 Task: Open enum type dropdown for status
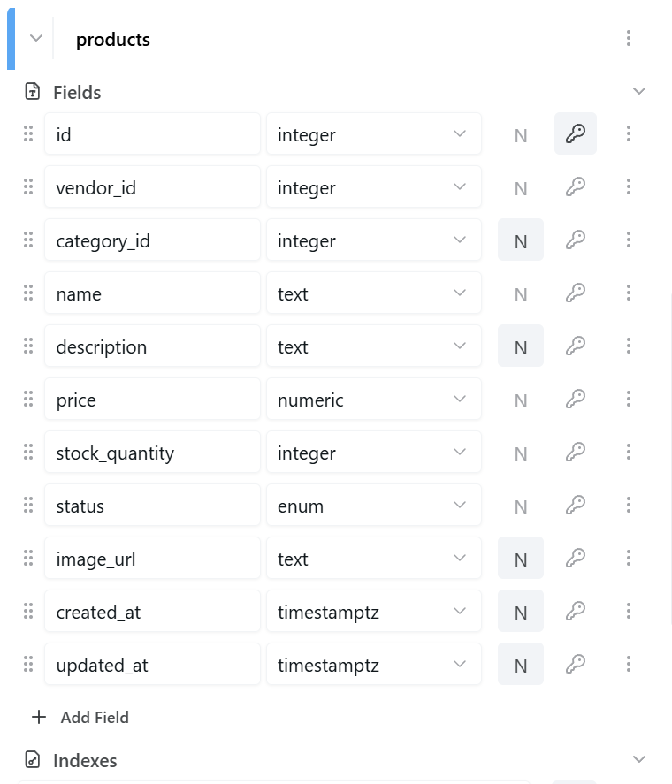click(374, 505)
